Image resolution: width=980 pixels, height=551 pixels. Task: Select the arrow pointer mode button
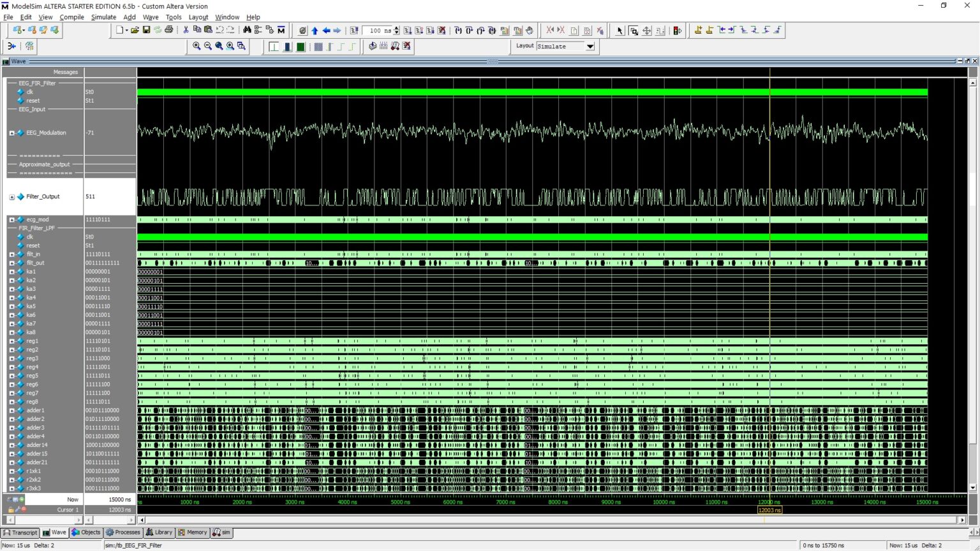[620, 30]
